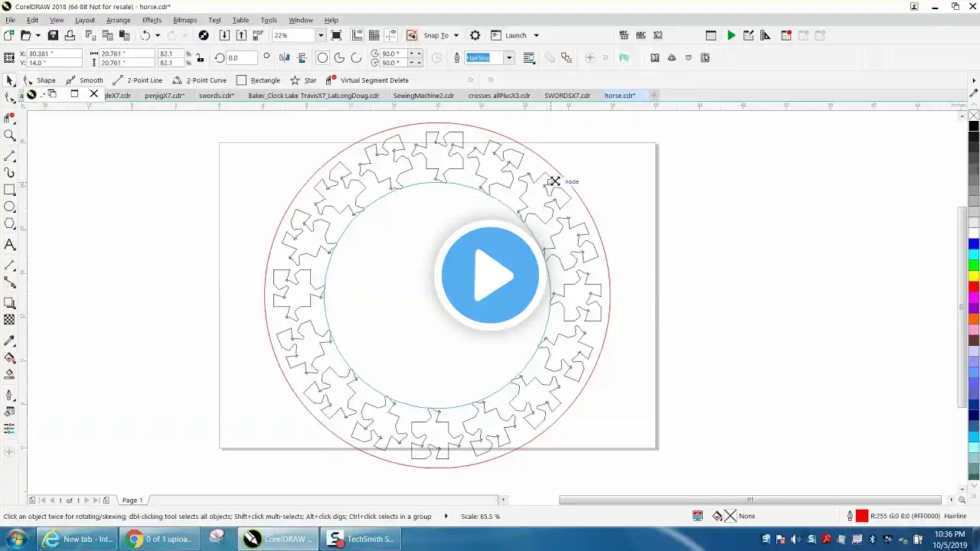The width and height of the screenshot is (980, 551).
Task: Open the File menu
Action: (10, 20)
